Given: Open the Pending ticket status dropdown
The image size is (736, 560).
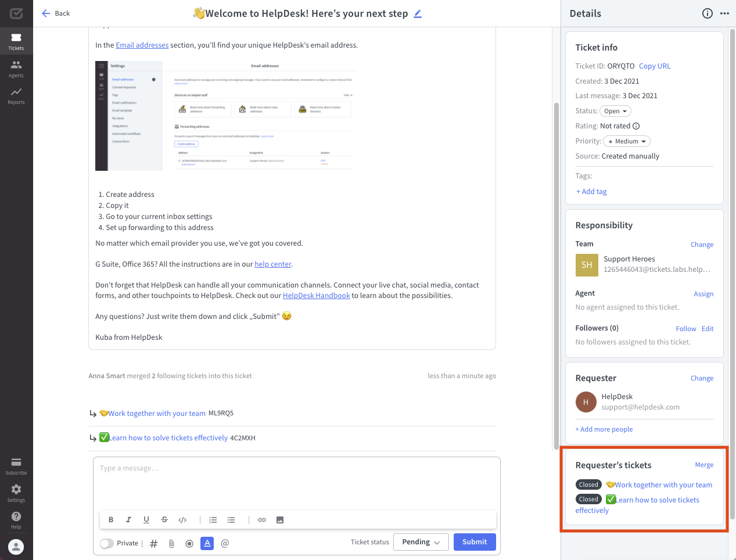Looking at the screenshot, I should [421, 542].
